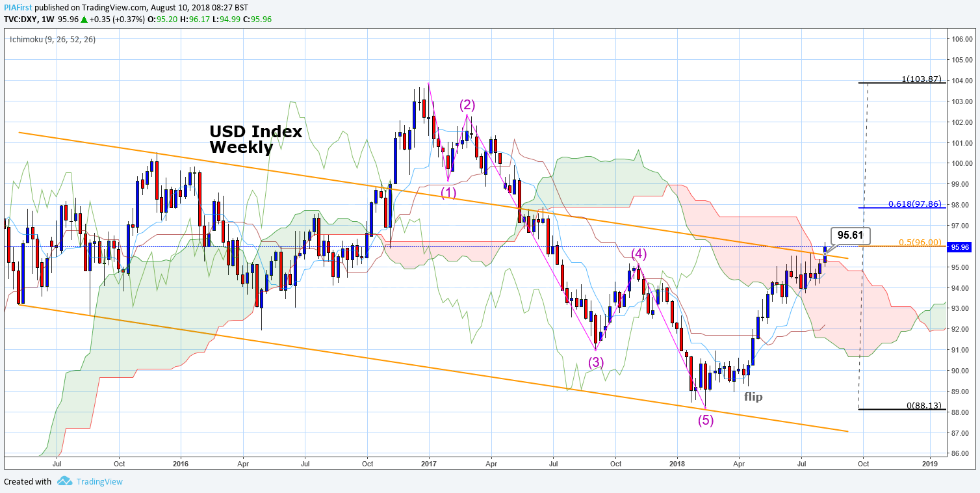Select the wave (4) label
Screen dimensions: 980x493
tap(639, 254)
